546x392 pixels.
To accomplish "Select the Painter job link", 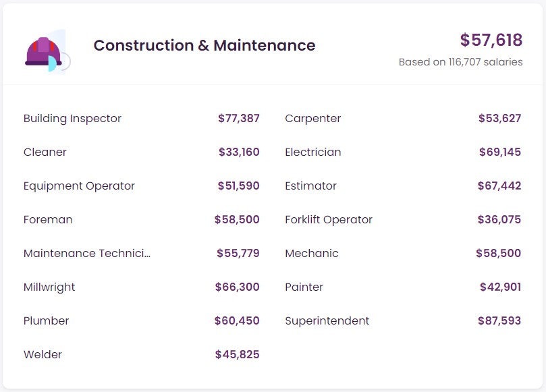I will click(x=304, y=287).
